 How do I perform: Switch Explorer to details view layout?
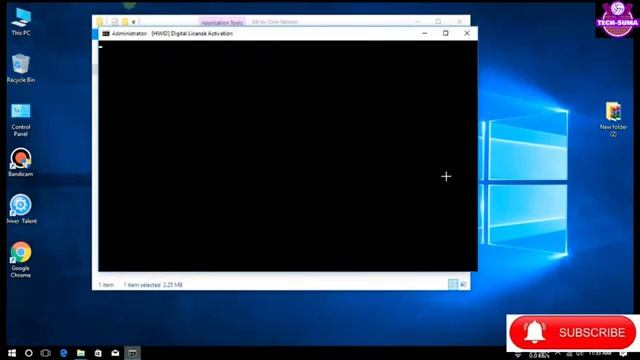(453, 284)
